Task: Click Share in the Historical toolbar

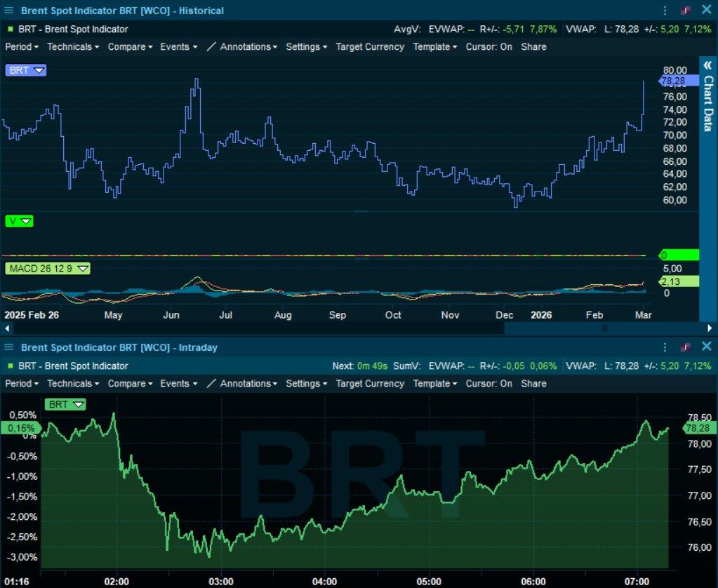Action: coord(533,47)
